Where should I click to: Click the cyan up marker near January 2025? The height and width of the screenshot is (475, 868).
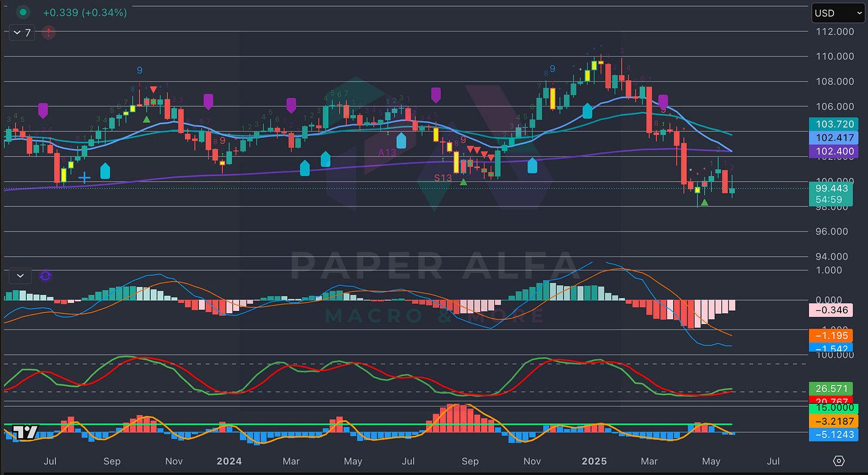coord(587,110)
